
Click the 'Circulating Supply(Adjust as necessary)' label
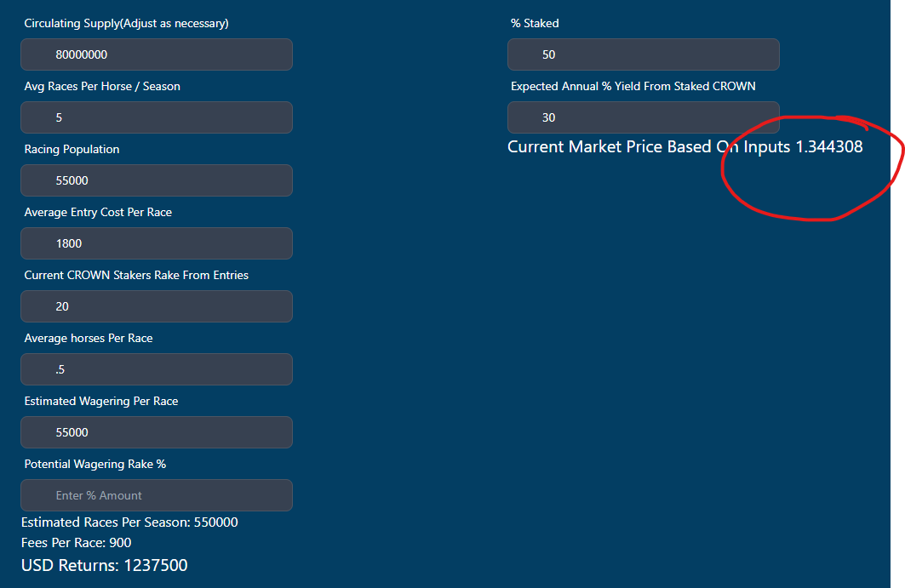click(x=126, y=24)
